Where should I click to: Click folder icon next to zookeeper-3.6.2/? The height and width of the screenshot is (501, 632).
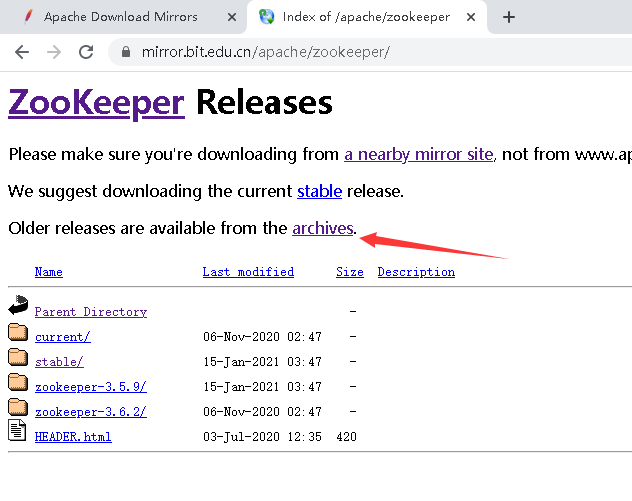point(18,407)
